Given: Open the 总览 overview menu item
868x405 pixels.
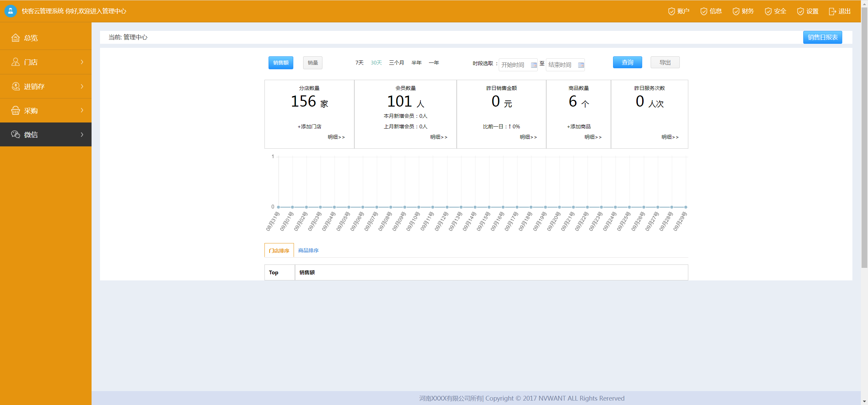Looking at the screenshot, I should click(x=46, y=38).
